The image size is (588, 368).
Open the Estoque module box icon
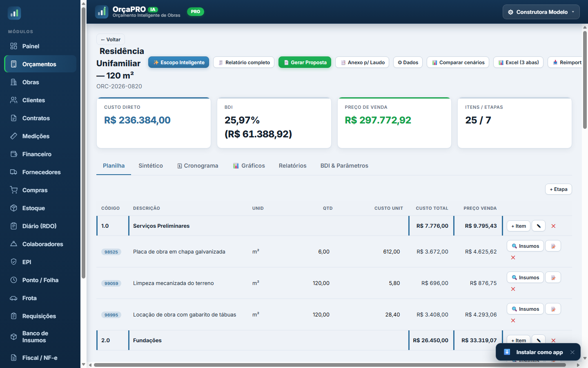pyautogui.click(x=14, y=208)
